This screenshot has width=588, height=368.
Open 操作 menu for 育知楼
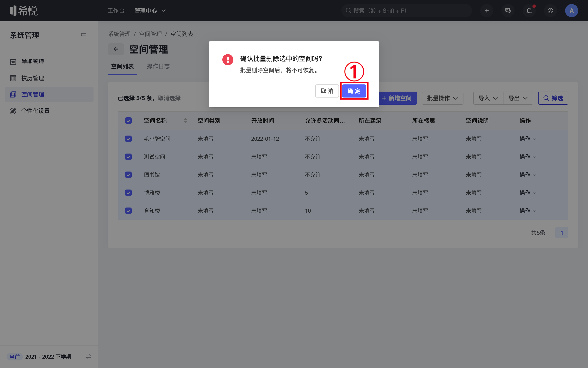tap(528, 211)
